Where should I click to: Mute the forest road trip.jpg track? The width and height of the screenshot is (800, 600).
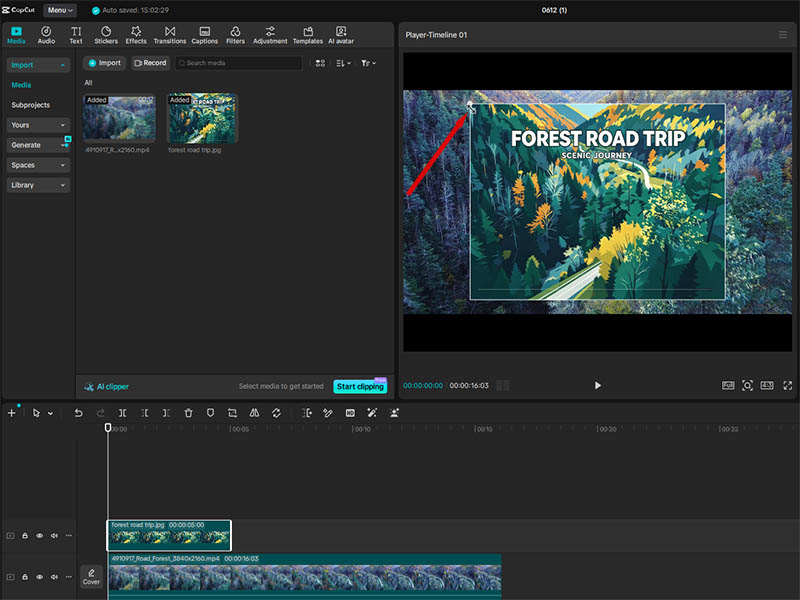pos(54,536)
